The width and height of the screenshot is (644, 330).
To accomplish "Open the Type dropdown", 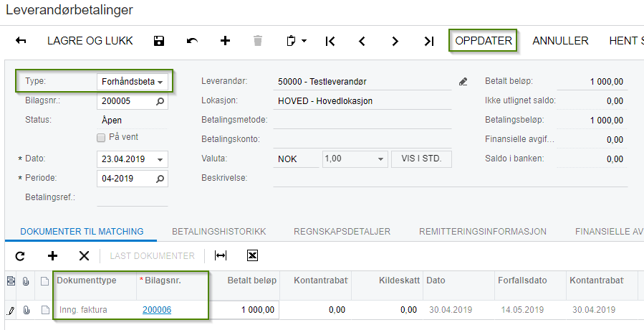I will (160, 82).
